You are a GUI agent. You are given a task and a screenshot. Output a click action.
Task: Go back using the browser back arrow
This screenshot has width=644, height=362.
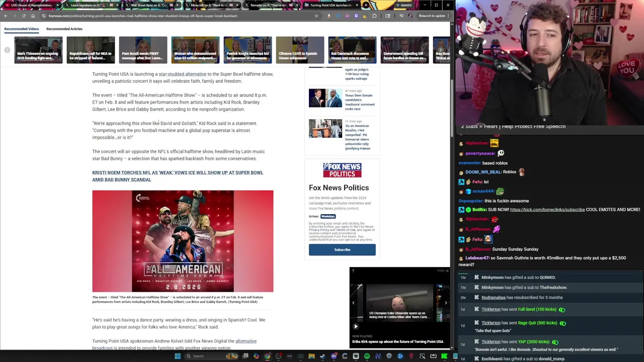(x=6, y=16)
